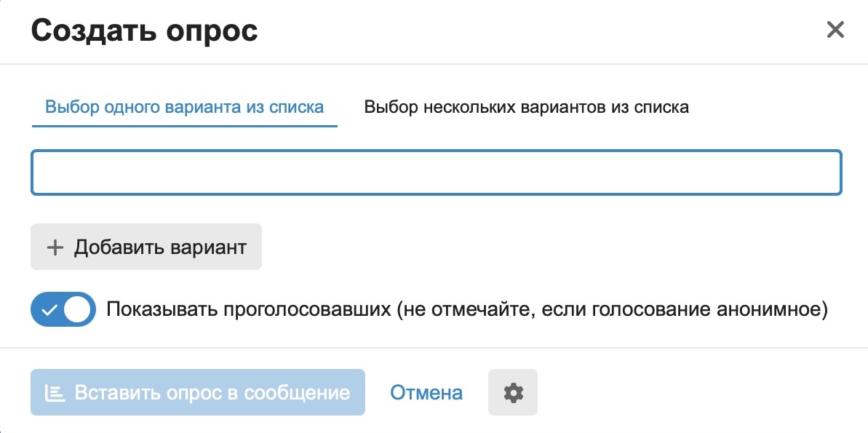Cancel poll creation via the Отмена link
The width and height of the screenshot is (868, 433).
click(x=426, y=393)
